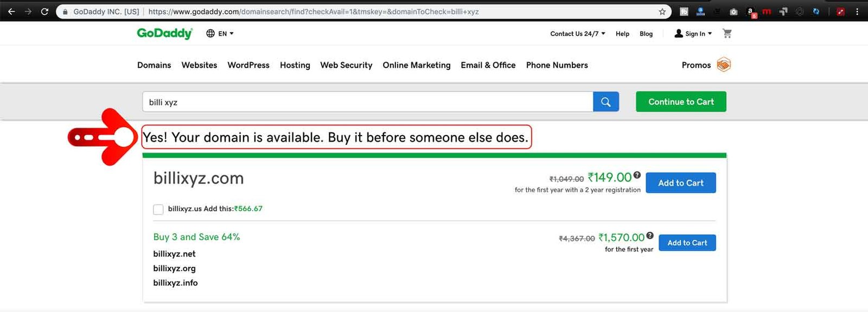The height and width of the screenshot is (312, 868).
Task: Click the red square extension near menu
Action: (840, 11)
